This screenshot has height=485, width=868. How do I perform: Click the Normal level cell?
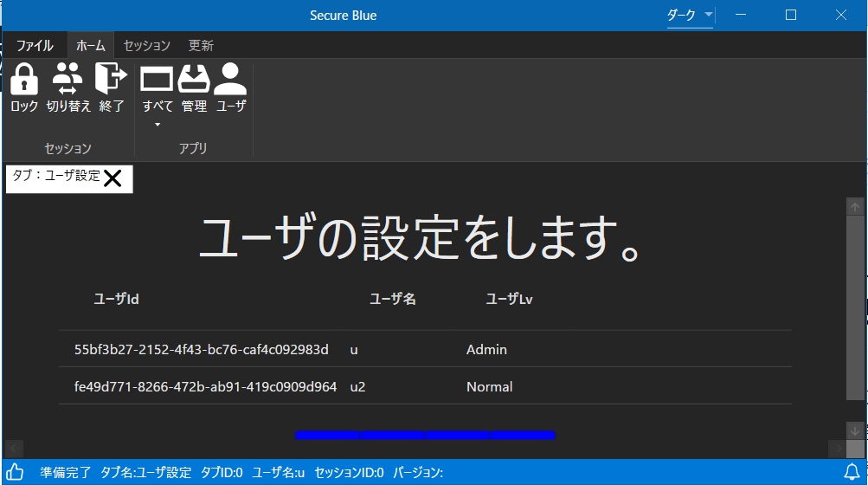[489, 387]
